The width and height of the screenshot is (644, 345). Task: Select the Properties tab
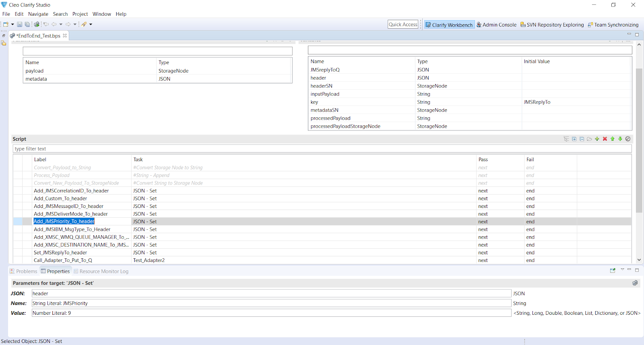[56, 271]
